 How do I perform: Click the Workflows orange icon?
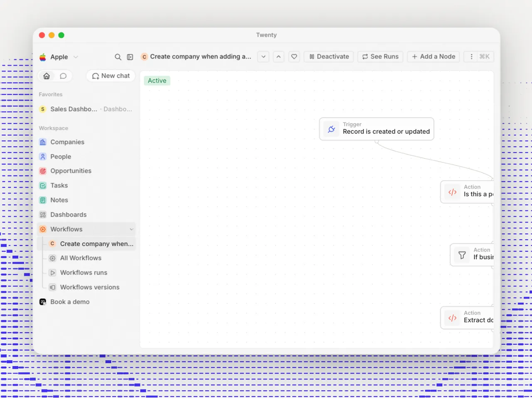click(x=43, y=229)
